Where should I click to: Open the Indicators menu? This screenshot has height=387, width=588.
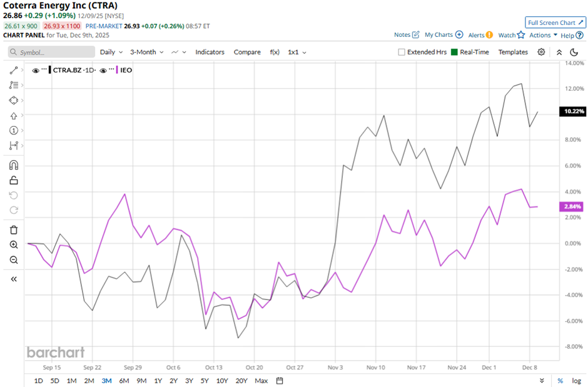pos(210,52)
